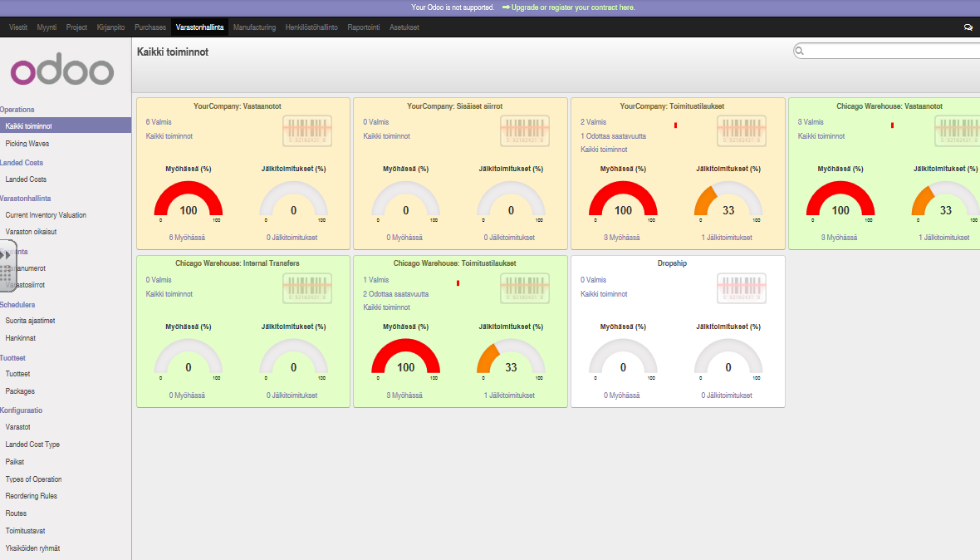Click the orange 33 gauge on Chicago Warehouse: Toimitustilaukset
Screen dimensions: 980x560
tap(511, 358)
